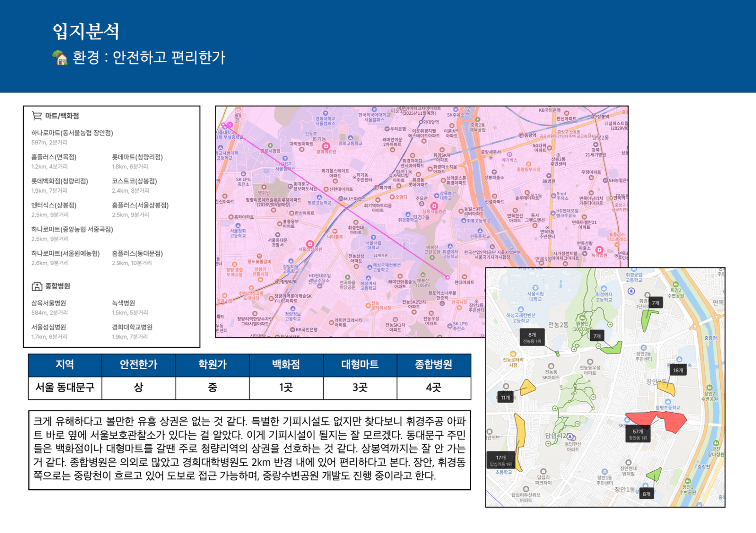Click the 4곳 table cell
The height and width of the screenshot is (533, 756).
click(434, 388)
